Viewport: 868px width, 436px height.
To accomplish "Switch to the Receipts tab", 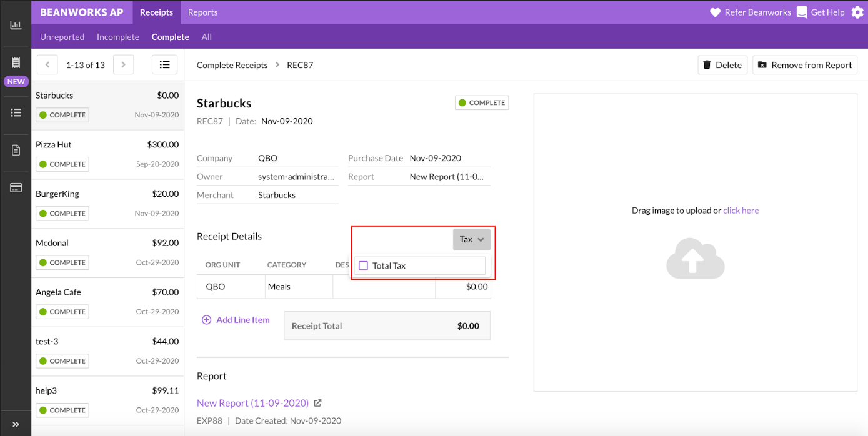I will pyautogui.click(x=156, y=12).
